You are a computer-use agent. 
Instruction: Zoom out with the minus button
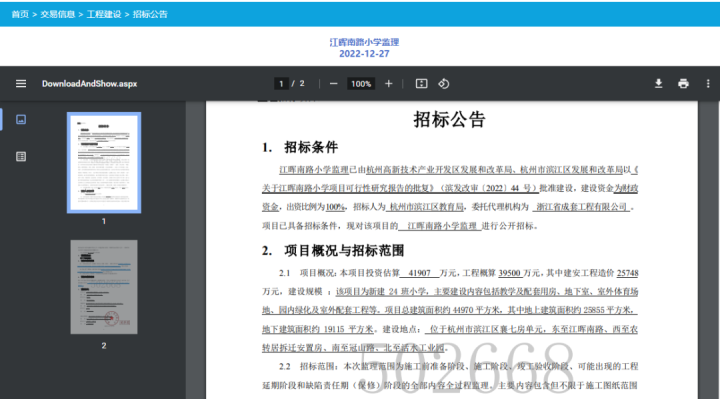(x=334, y=84)
